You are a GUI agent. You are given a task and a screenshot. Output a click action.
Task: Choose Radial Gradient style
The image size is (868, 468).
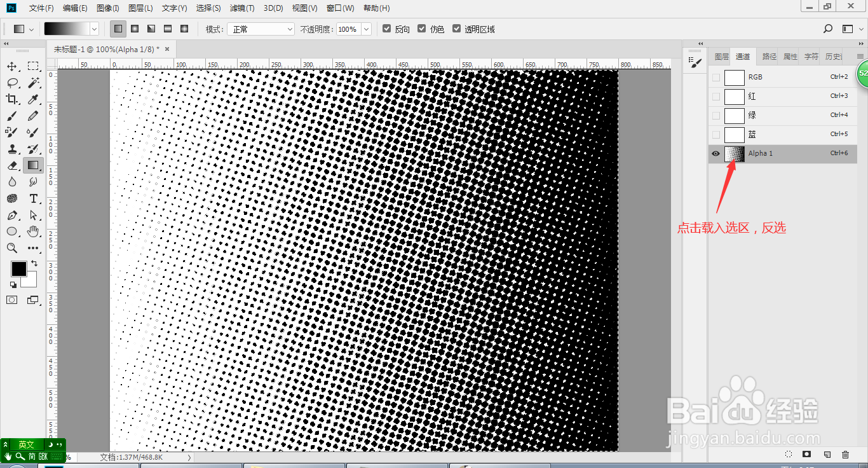135,29
